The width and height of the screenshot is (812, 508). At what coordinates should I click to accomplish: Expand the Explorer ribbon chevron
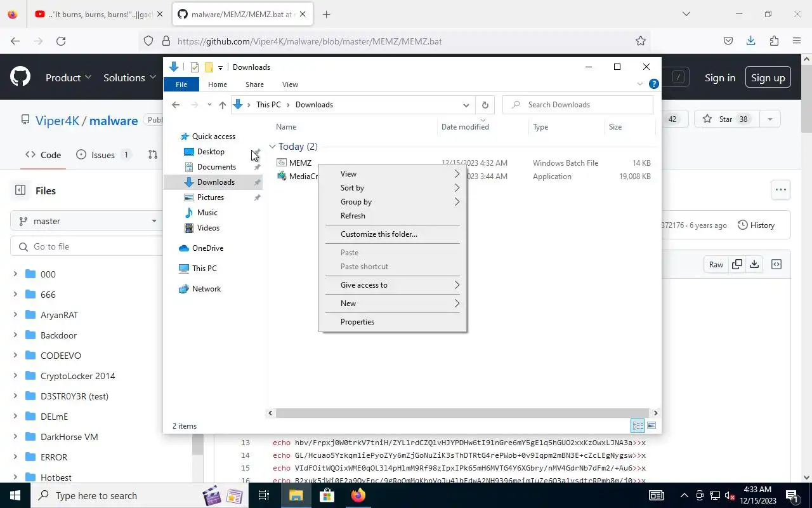click(x=639, y=84)
